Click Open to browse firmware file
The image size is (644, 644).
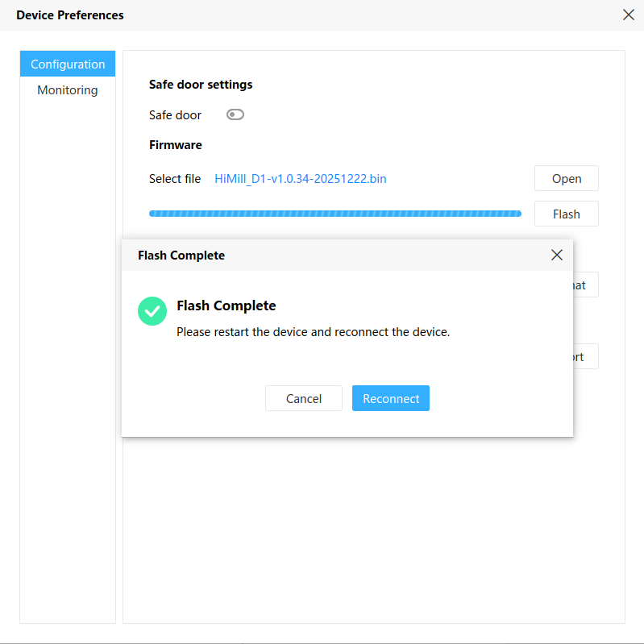pos(566,178)
